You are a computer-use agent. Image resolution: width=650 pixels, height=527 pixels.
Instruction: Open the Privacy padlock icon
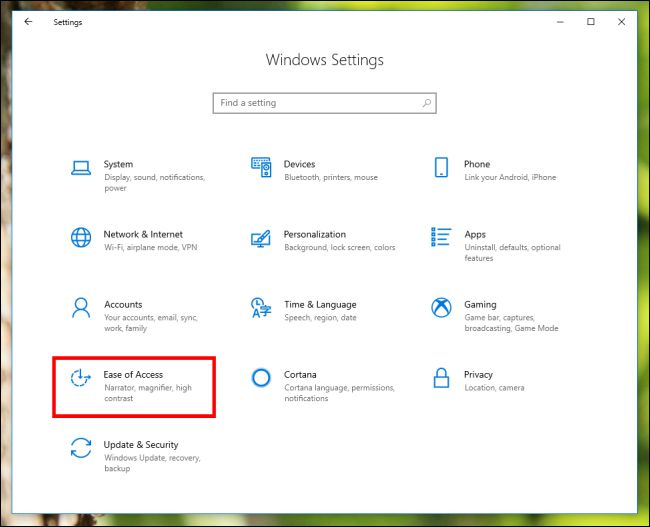click(x=441, y=378)
